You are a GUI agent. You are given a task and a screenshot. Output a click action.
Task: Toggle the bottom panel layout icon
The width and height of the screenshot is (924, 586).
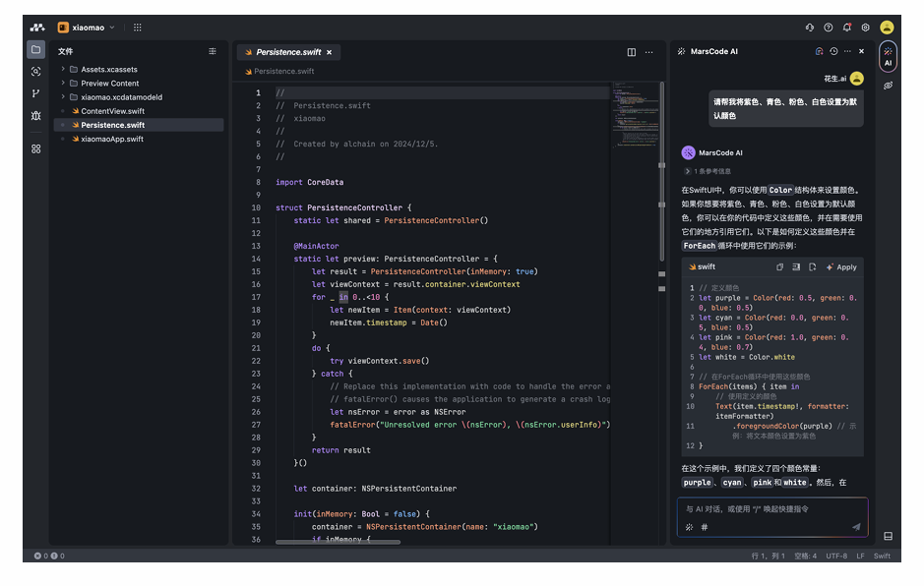click(x=888, y=536)
